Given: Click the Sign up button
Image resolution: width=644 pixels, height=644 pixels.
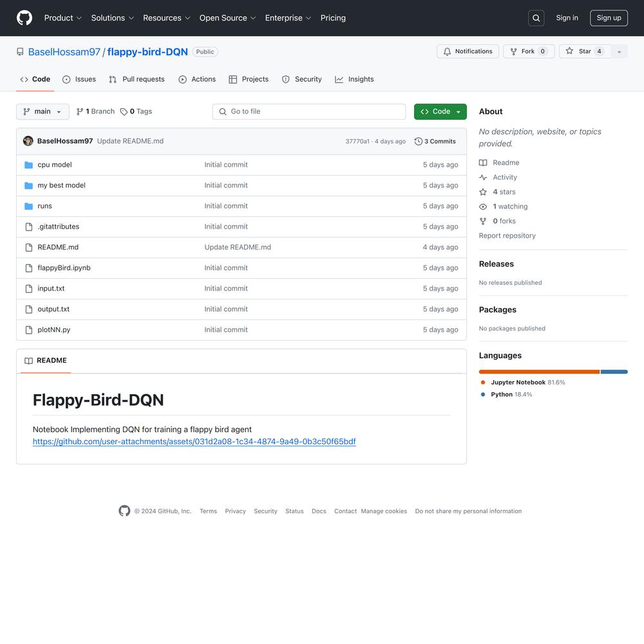Looking at the screenshot, I should 609,18.
